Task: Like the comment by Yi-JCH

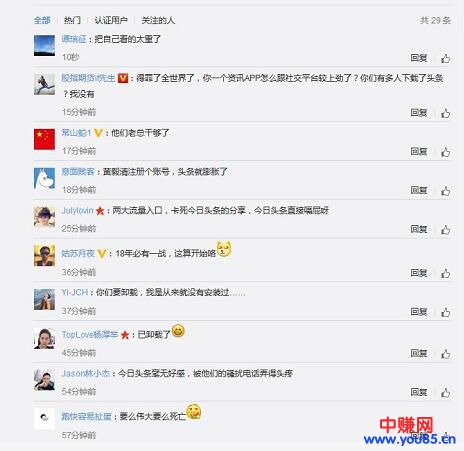Action: 446,312
